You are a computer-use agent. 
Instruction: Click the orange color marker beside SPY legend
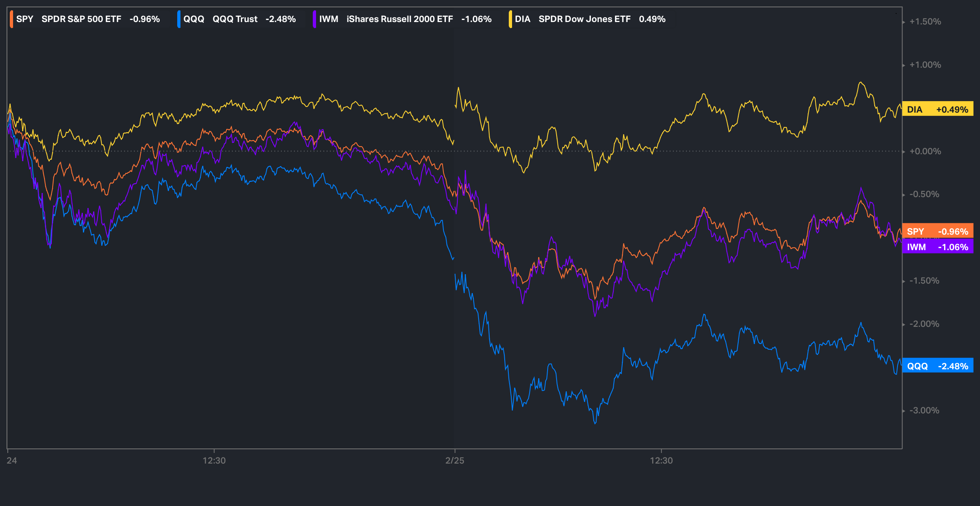coord(11,19)
